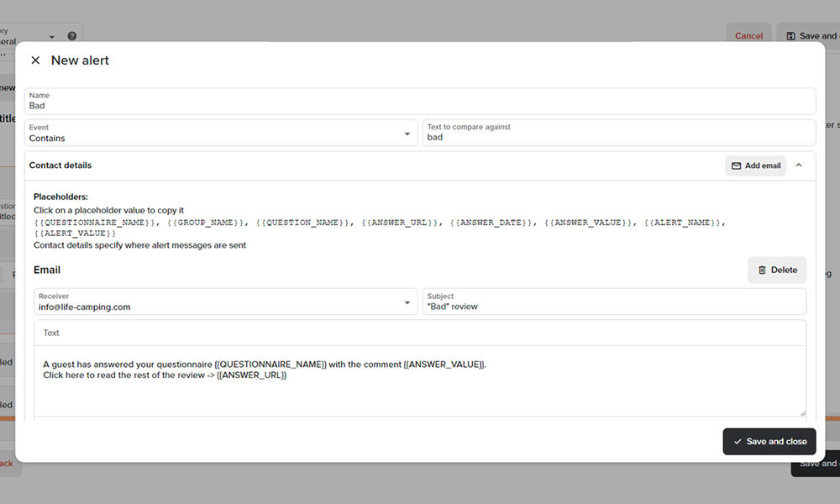Copy the {{QUESTION_NAME}} placeholder
840x504 pixels.
coord(302,223)
